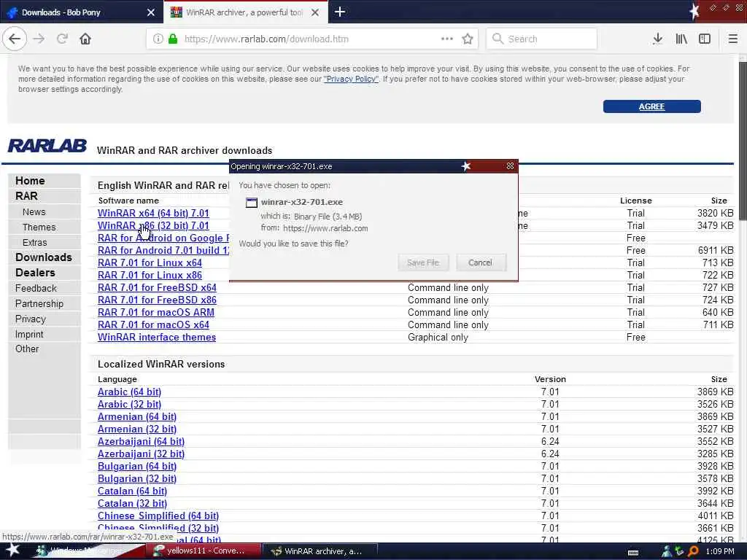Activate the WinRAR archiver taskbar button
Screen dimensions: 747x560
click(x=320, y=551)
